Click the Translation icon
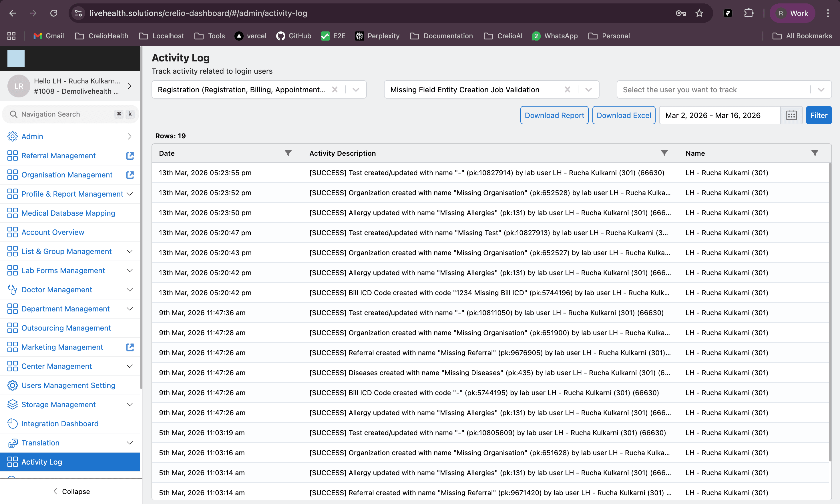The height and width of the screenshot is (504, 840). (13, 443)
